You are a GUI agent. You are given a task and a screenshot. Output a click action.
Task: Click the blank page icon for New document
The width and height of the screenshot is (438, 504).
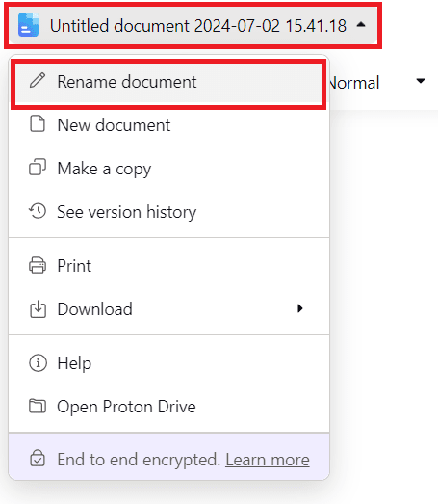tap(38, 123)
